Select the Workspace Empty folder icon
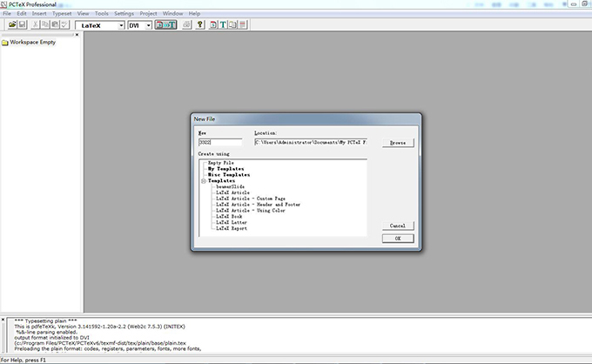 pyautogui.click(x=5, y=42)
